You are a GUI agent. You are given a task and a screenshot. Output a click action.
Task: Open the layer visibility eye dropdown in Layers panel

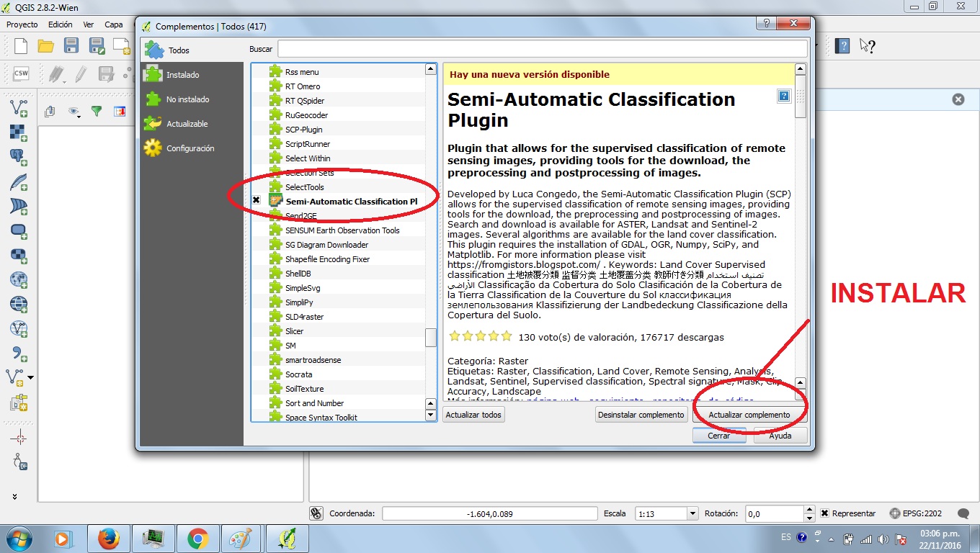pyautogui.click(x=73, y=111)
